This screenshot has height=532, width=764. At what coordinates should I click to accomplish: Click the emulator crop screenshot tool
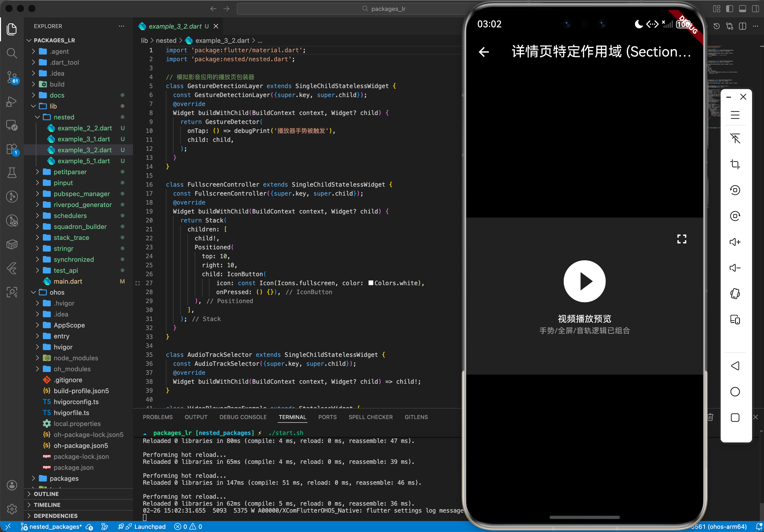[735, 164]
